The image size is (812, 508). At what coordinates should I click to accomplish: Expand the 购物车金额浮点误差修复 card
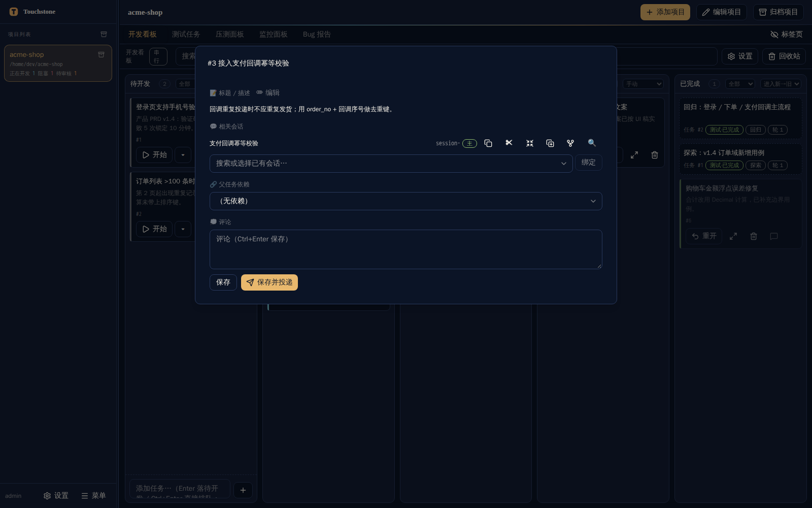click(733, 236)
